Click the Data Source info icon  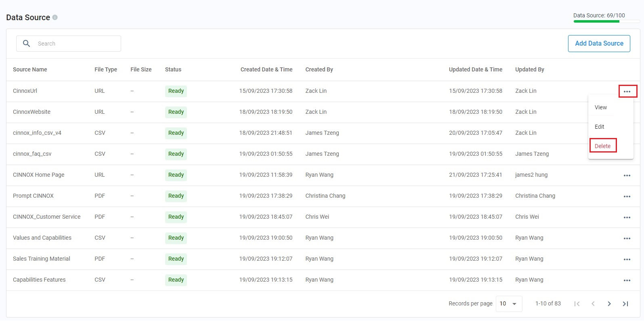tap(55, 17)
